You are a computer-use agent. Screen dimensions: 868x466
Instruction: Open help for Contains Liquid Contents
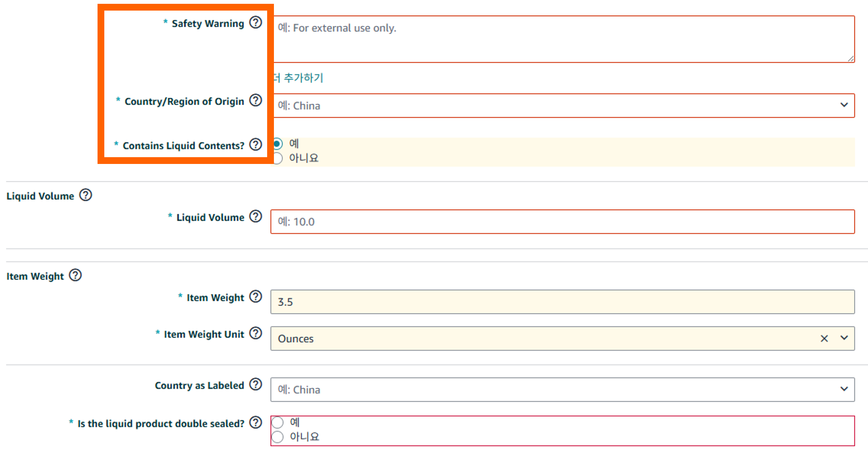(x=255, y=144)
